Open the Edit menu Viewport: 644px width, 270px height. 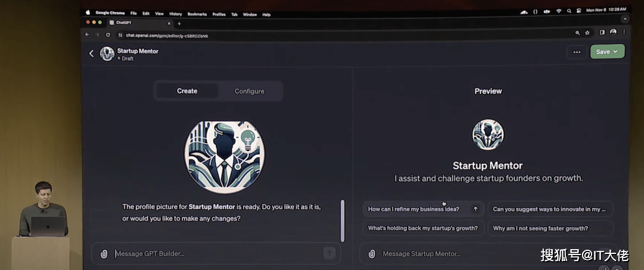coord(146,14)
